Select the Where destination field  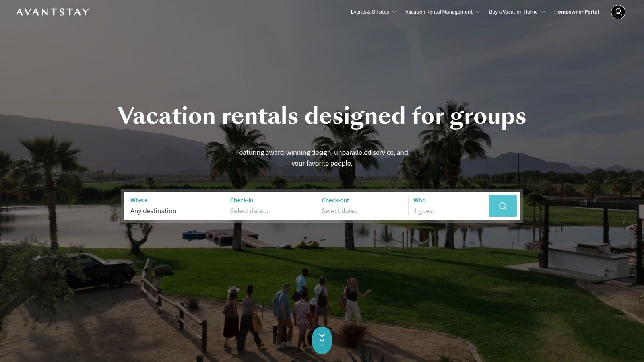point(175,206)
